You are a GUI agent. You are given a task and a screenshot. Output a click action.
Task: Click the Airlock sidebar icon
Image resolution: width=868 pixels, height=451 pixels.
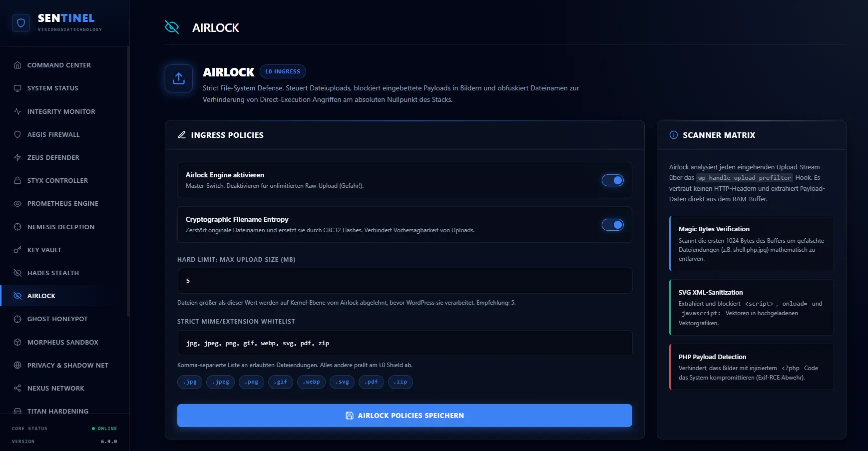pyautogui.click(x=17, y=296)
